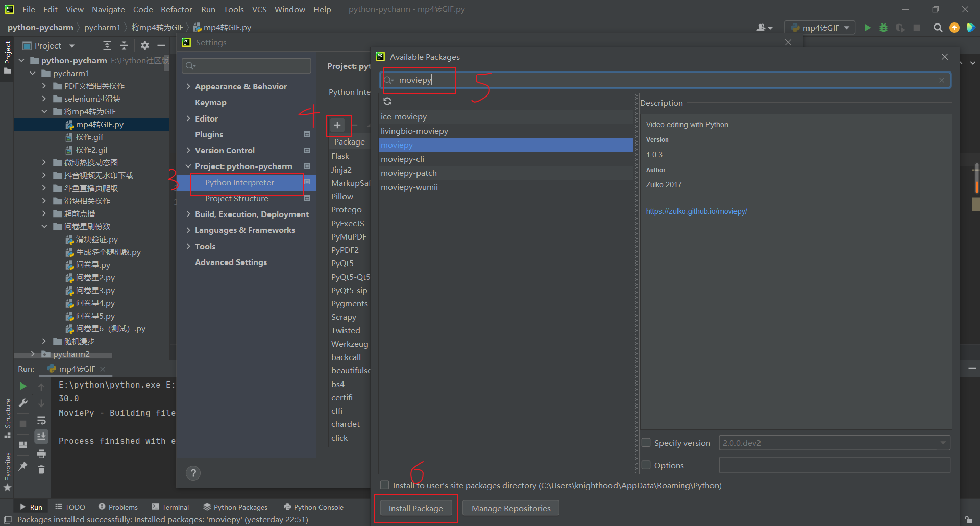
Task: Reload the available packages list
Action: coord(387,101)
